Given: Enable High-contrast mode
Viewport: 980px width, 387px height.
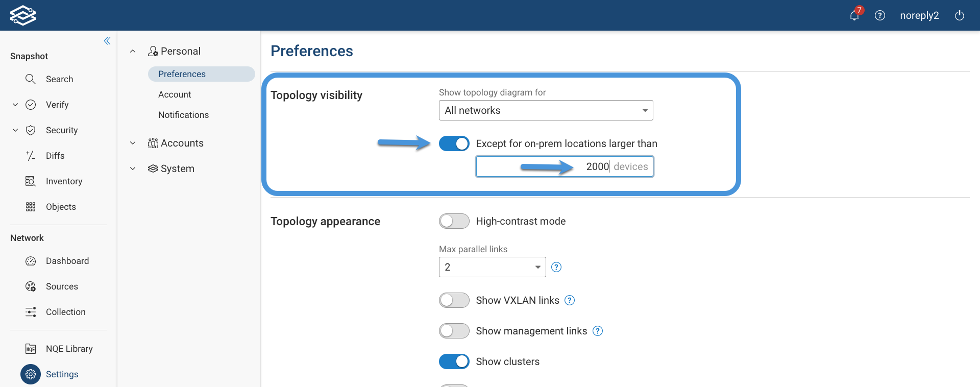Looking at the screenshot, I should pos(454,221).
